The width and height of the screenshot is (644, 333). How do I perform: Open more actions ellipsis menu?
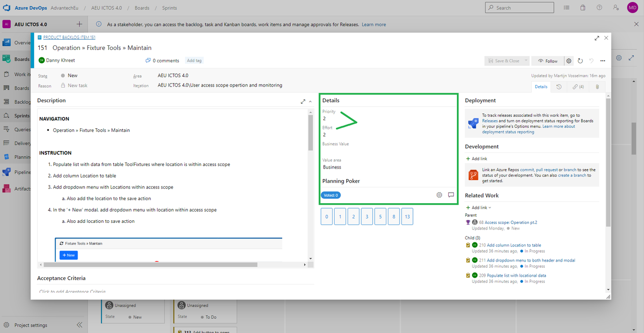[x=603, y=61]
